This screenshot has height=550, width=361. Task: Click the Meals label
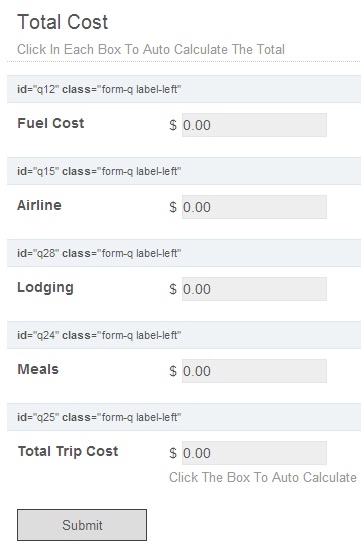[38, 369]
